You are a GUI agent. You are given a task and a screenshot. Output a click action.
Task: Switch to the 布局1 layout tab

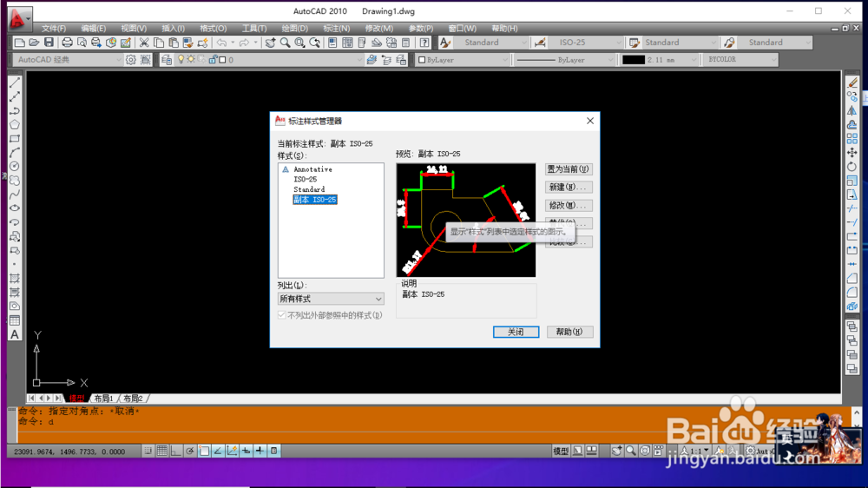(x=103, y=399)
